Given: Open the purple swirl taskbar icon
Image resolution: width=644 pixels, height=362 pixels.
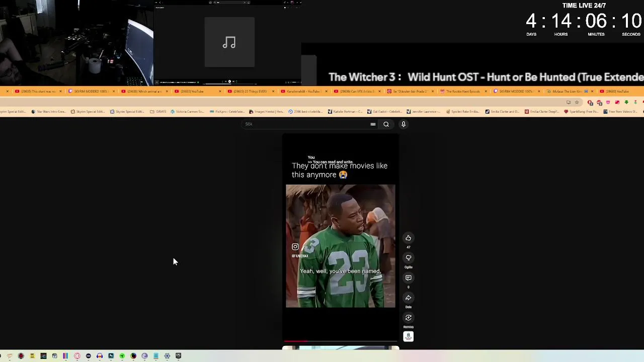Looking at the screenshot, I should [x=144, y=356].
